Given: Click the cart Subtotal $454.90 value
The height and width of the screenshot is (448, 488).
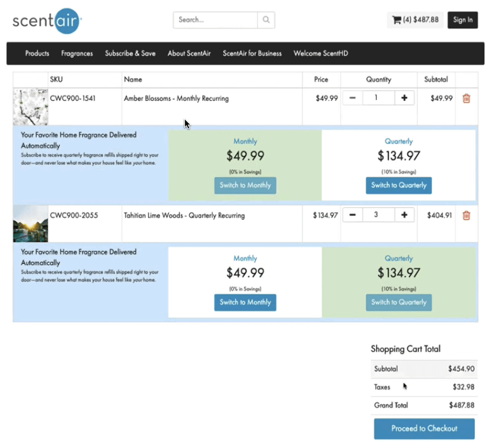Looking at the screenshot, I should (x=461, y=369).
